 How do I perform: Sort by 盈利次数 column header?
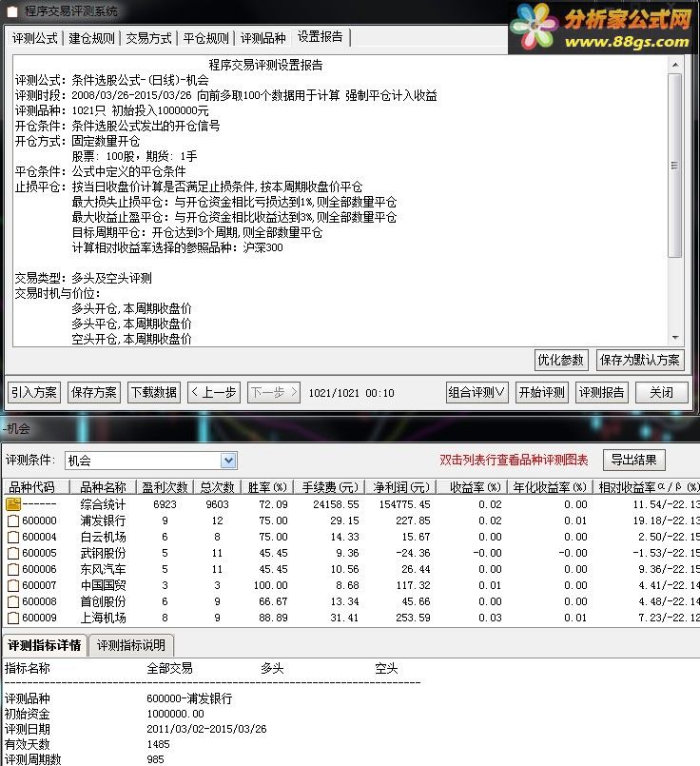pos(165,487)
